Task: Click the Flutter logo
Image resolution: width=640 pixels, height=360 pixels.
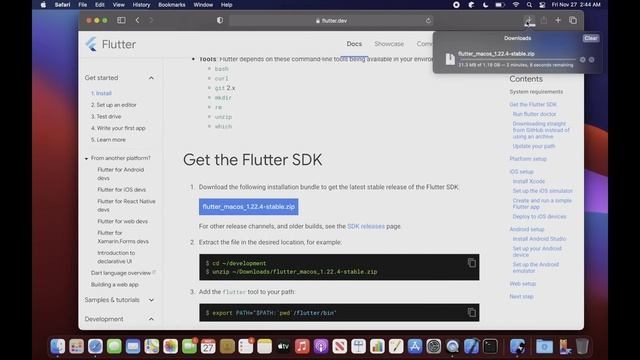Action: click(x=111, y=44)
